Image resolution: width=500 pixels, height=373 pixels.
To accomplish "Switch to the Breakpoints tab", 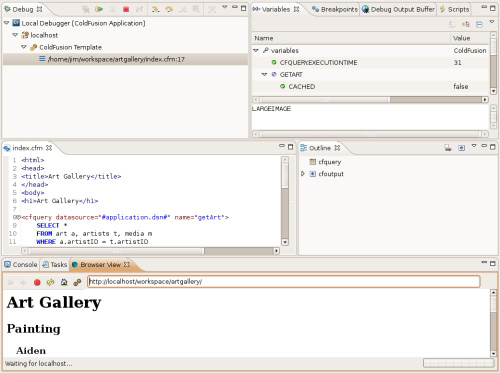I will click(335, 9).
